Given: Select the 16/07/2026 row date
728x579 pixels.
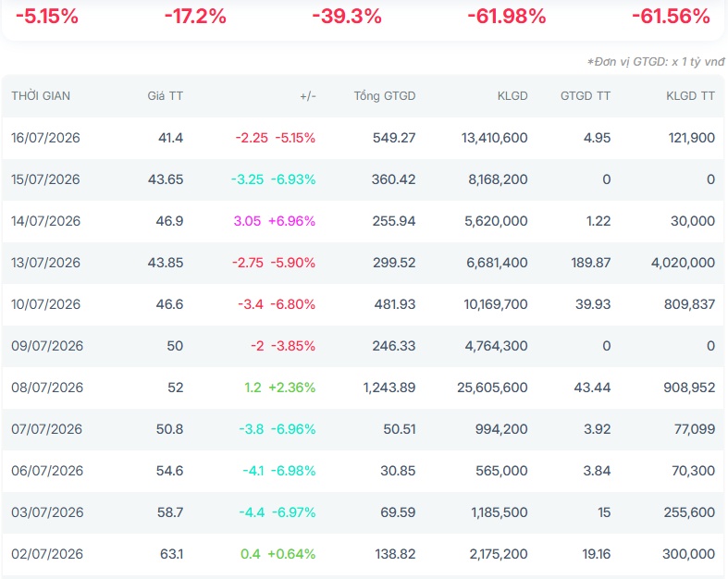Looking at the screenshot, I should [x=45, y=138].
